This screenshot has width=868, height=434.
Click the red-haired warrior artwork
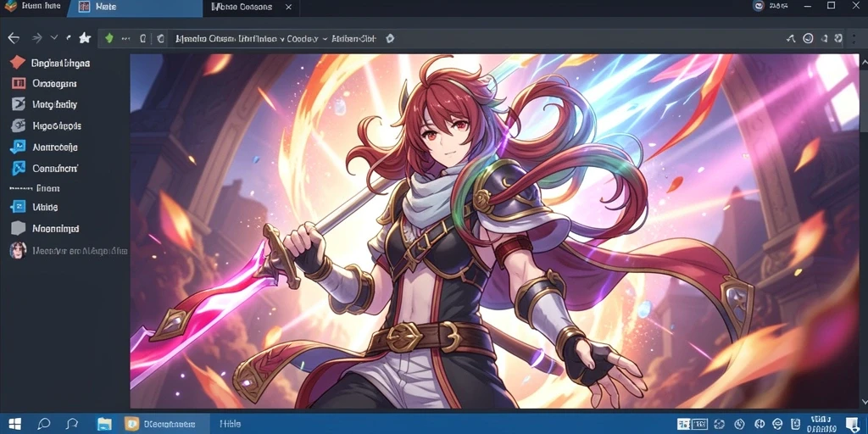pos(495,231)
